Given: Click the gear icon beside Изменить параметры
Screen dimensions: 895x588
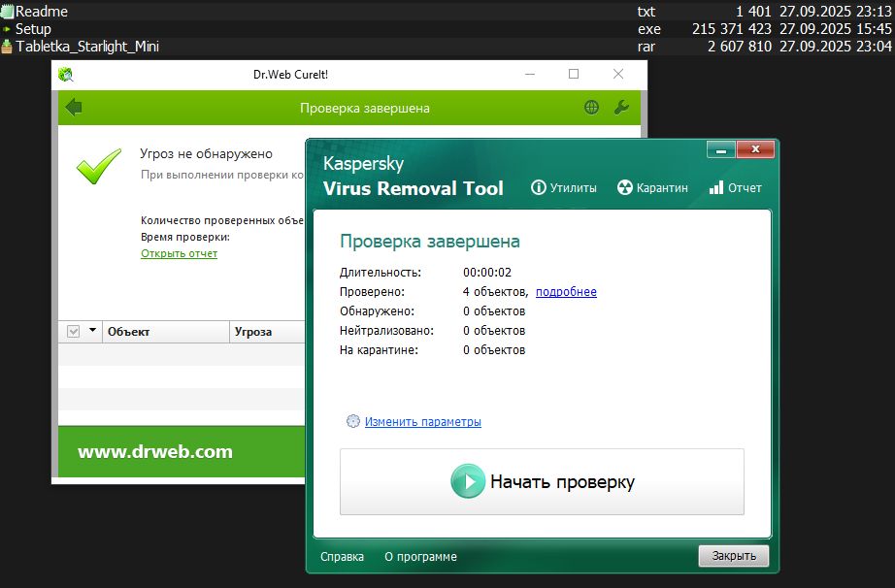Looking at the screenshot, I should tap(352, 421).
